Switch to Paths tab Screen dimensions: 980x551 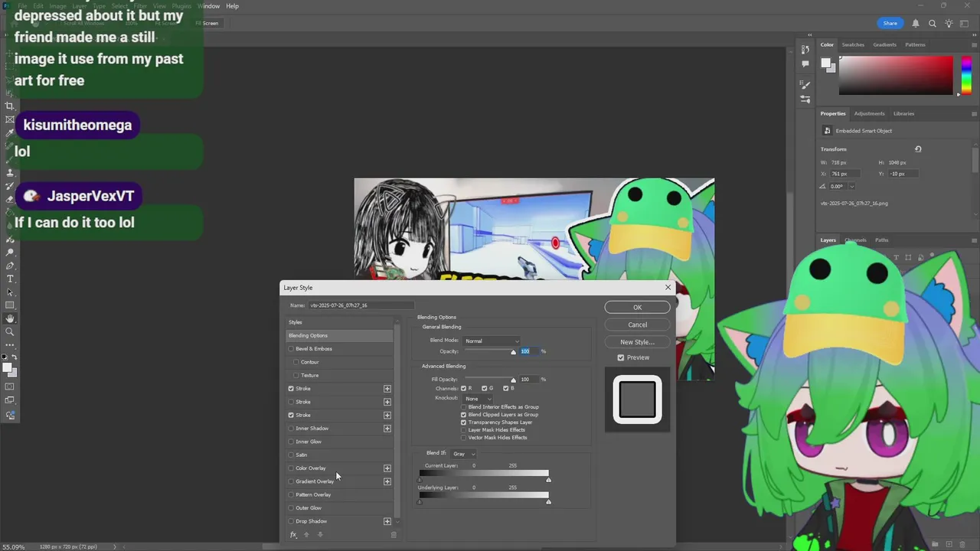click(882, 240)
